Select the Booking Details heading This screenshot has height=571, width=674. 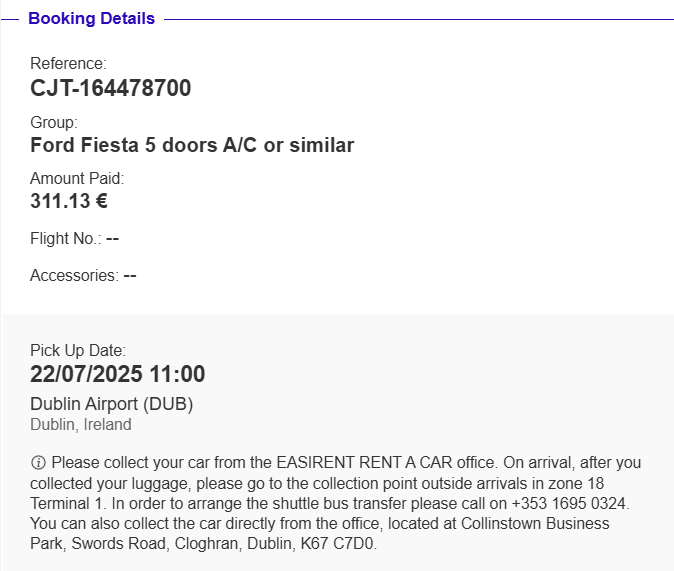point(92,18)
